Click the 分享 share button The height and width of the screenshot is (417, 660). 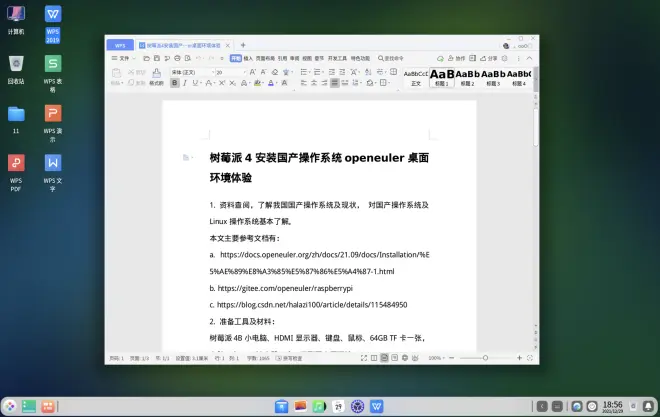[488, 58]
